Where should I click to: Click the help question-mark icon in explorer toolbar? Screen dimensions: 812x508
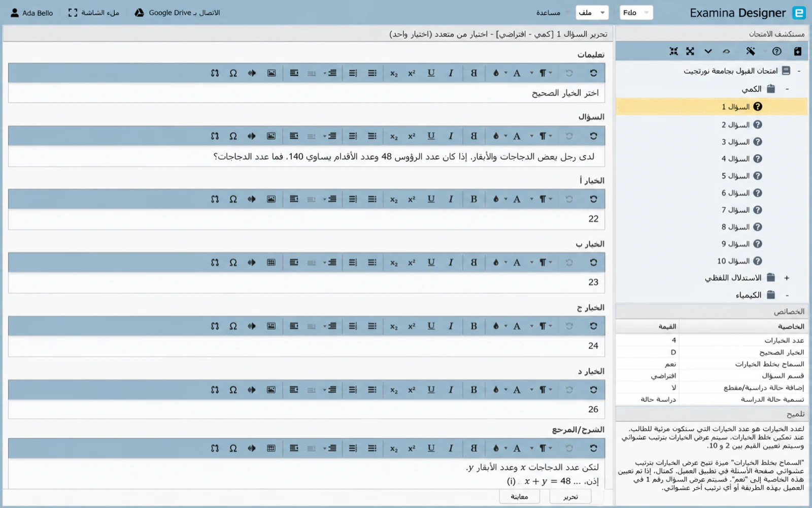(776, 51)
